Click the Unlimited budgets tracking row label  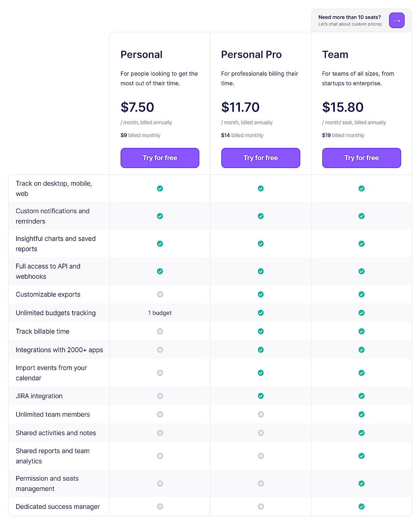55,313
